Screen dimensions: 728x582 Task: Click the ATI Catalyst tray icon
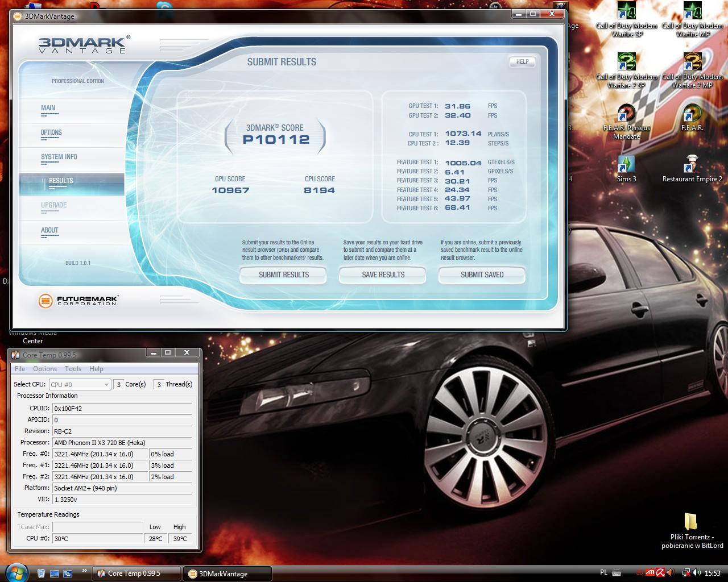[651, 573]
